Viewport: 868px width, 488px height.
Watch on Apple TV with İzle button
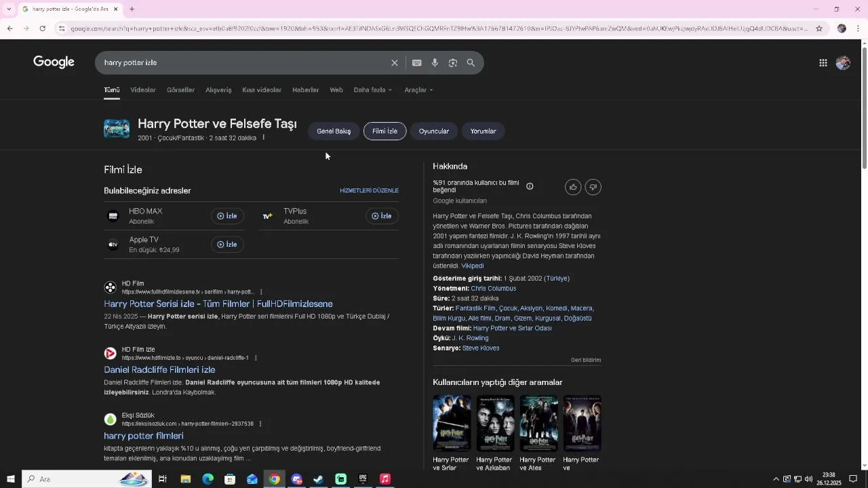227,245
